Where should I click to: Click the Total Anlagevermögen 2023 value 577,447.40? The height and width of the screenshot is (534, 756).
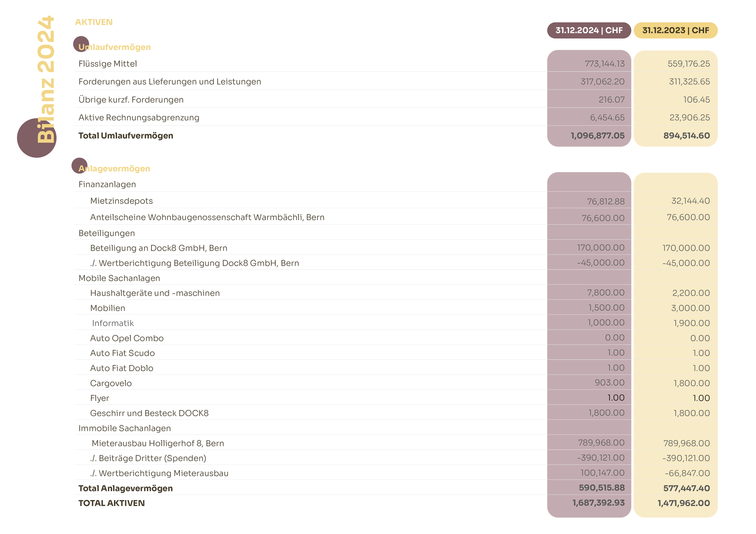(x=686, y=488)
